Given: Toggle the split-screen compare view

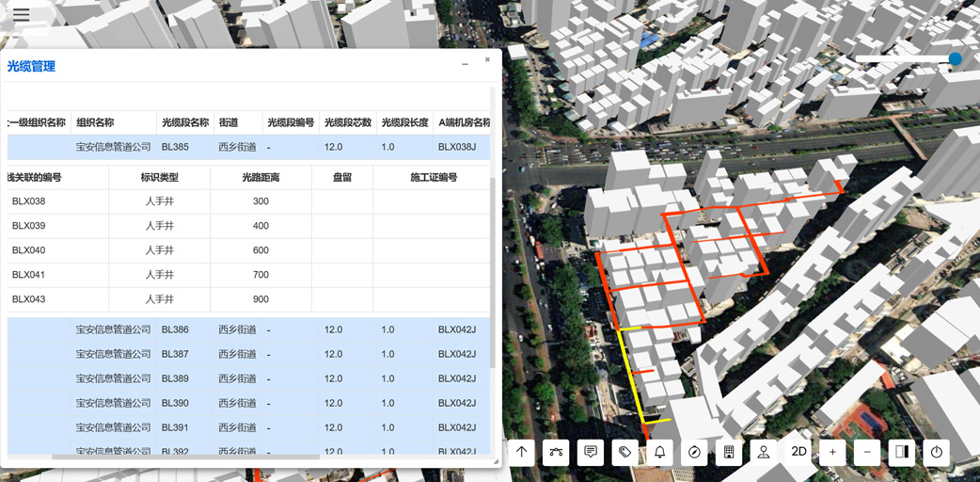Looking at the screenshot, I should [x=901, y=452].
